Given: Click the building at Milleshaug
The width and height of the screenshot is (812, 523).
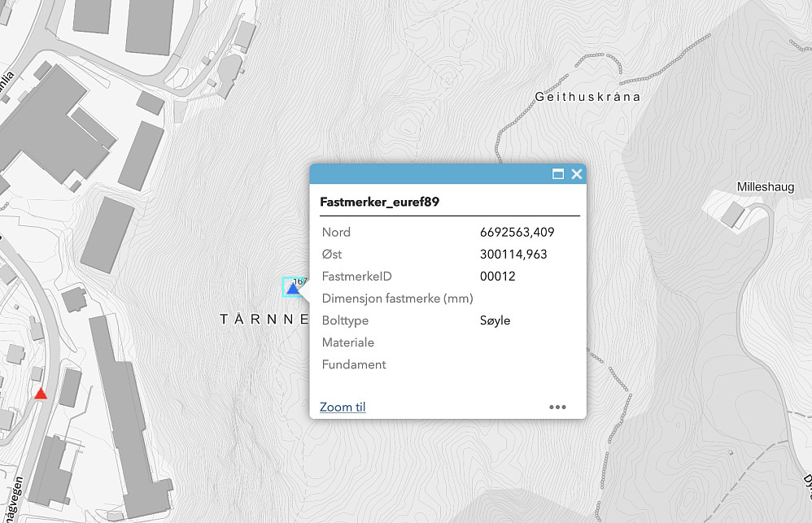Looking at the screenshot, I should point(733,215).
